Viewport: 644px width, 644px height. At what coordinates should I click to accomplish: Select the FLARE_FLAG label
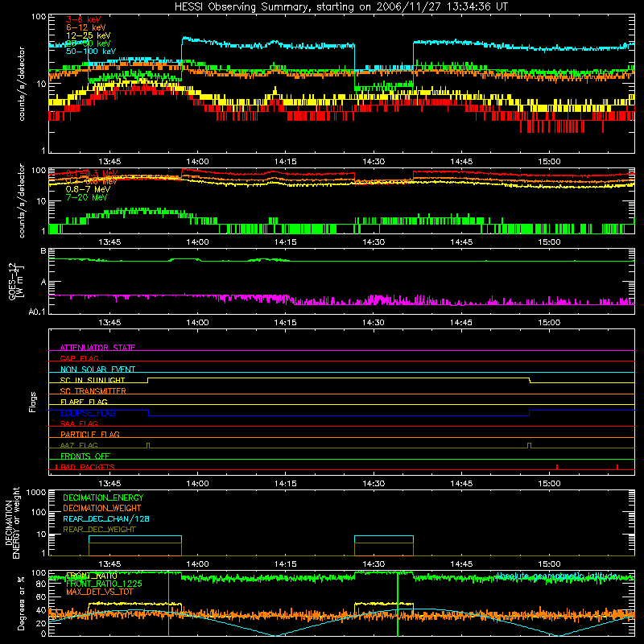(84, 402)
